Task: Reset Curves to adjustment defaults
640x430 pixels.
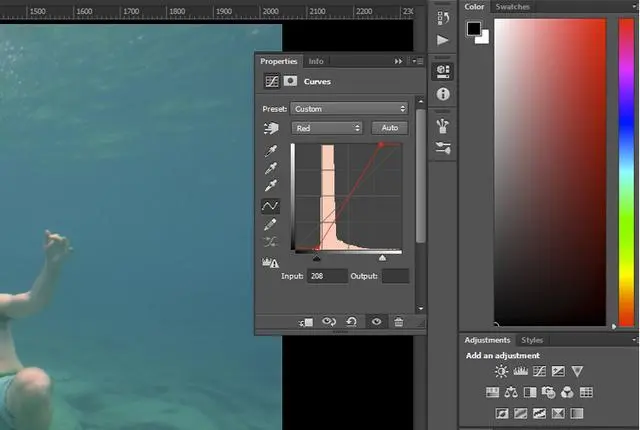Action: click(351, 322)
